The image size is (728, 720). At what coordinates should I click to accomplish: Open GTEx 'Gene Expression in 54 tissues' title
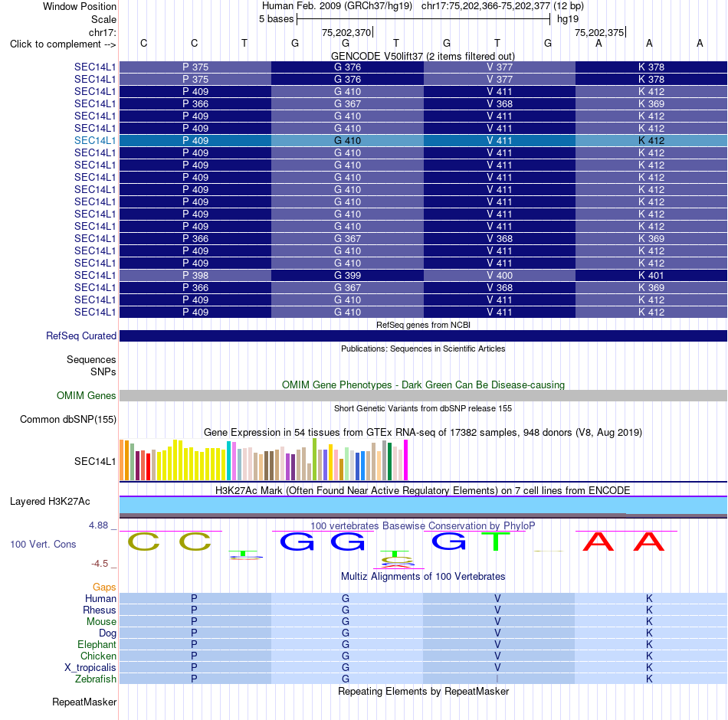(423, 433)
